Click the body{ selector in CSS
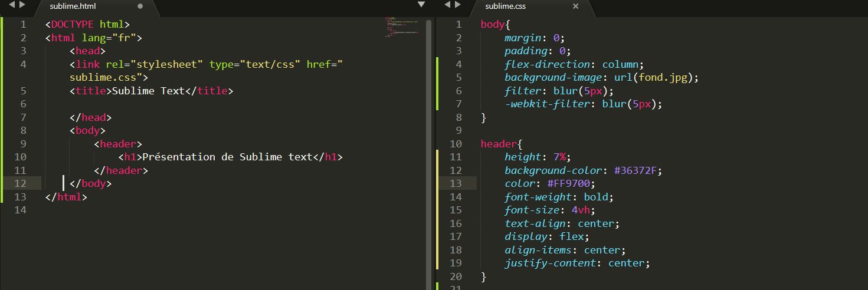The width and height of the screenshot is (868, 290). click(x=496, y=25)
